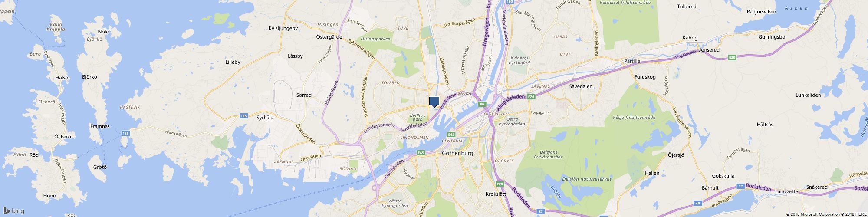Click the 27 road shield near Landvetter

739,186
